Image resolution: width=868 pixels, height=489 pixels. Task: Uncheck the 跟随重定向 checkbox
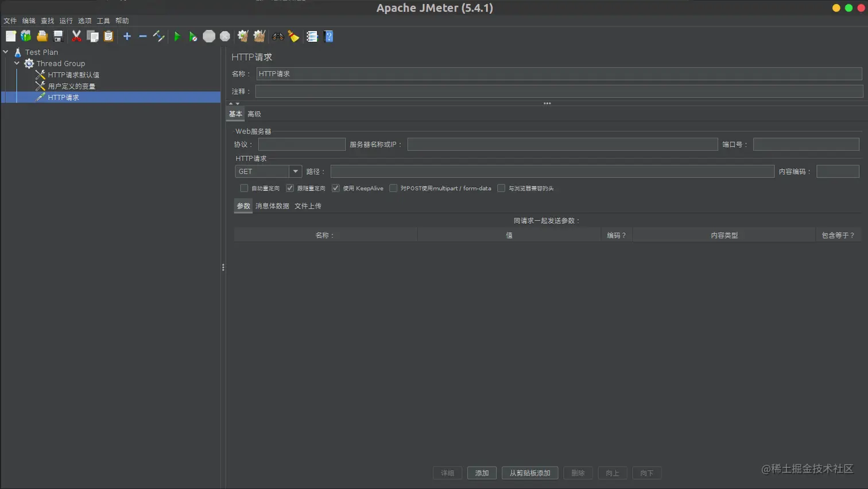coord(290,188)
